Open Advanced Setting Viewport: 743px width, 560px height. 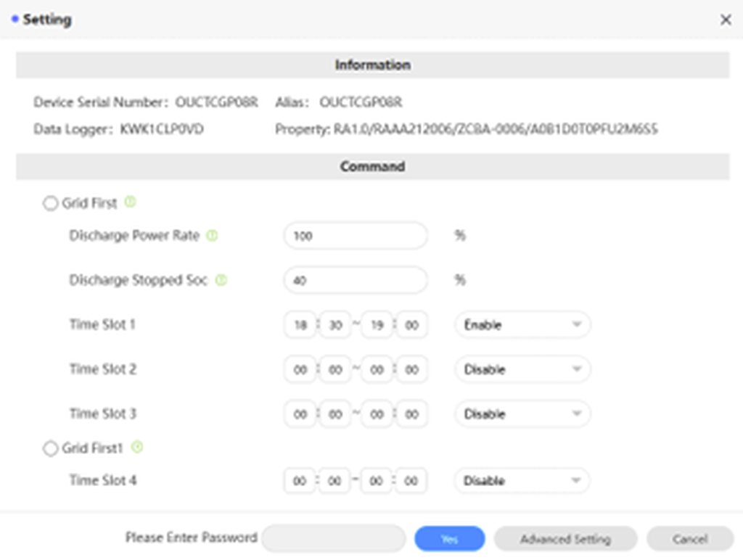(x=565, y=539)
